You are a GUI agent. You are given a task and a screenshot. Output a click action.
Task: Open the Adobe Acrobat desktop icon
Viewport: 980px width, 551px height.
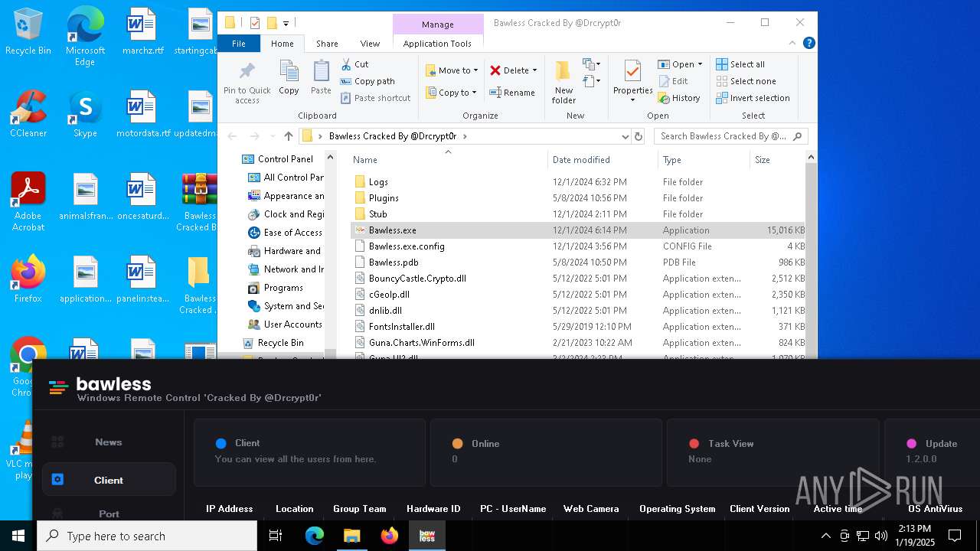(x=28, y=201)
